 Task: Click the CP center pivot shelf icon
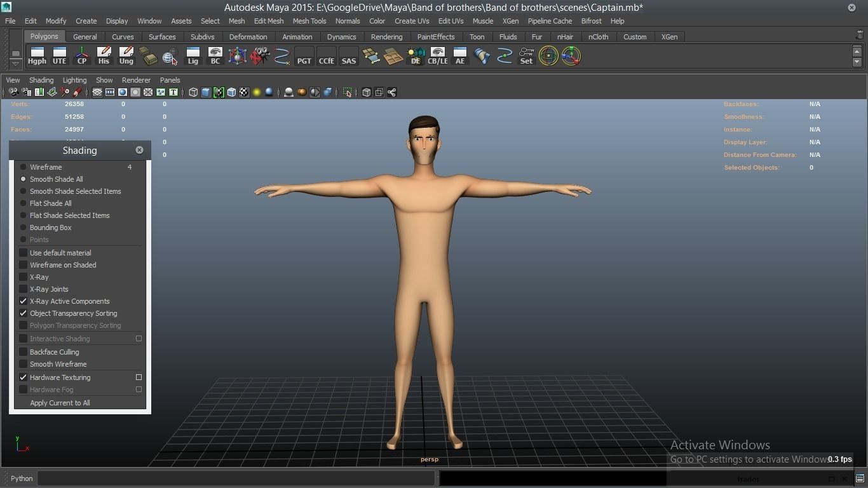(81, 56)
